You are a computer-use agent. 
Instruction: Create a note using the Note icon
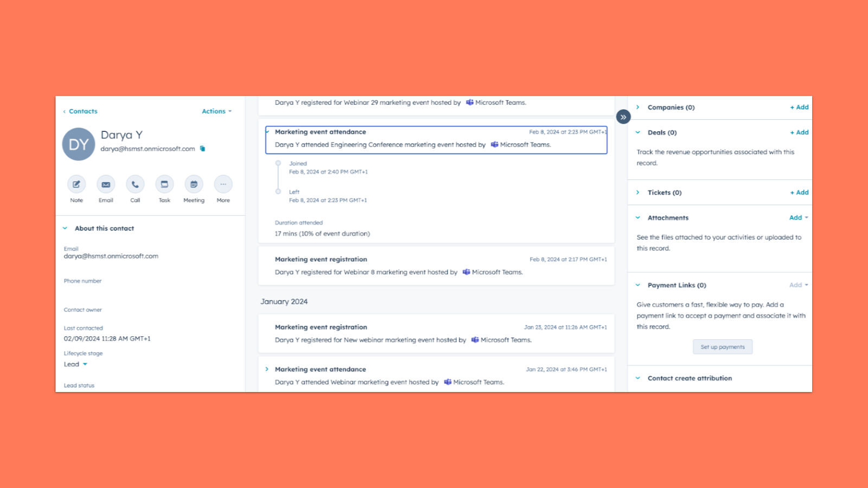click(x=76, y=184)
